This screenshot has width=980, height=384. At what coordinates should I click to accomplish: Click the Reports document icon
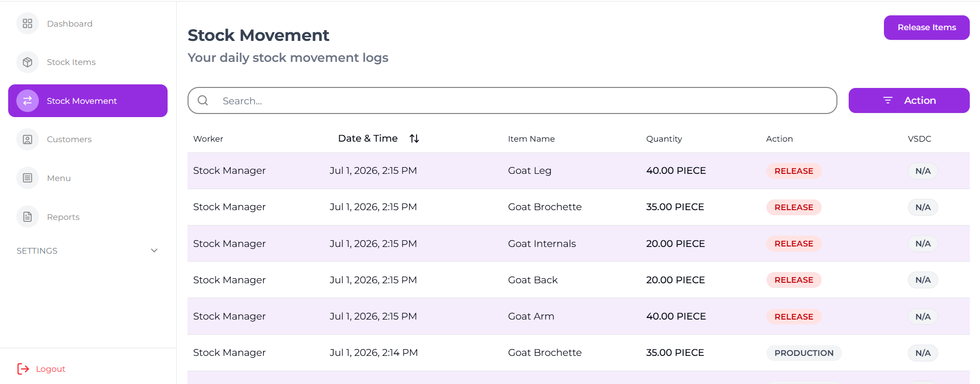pos(28,217)
